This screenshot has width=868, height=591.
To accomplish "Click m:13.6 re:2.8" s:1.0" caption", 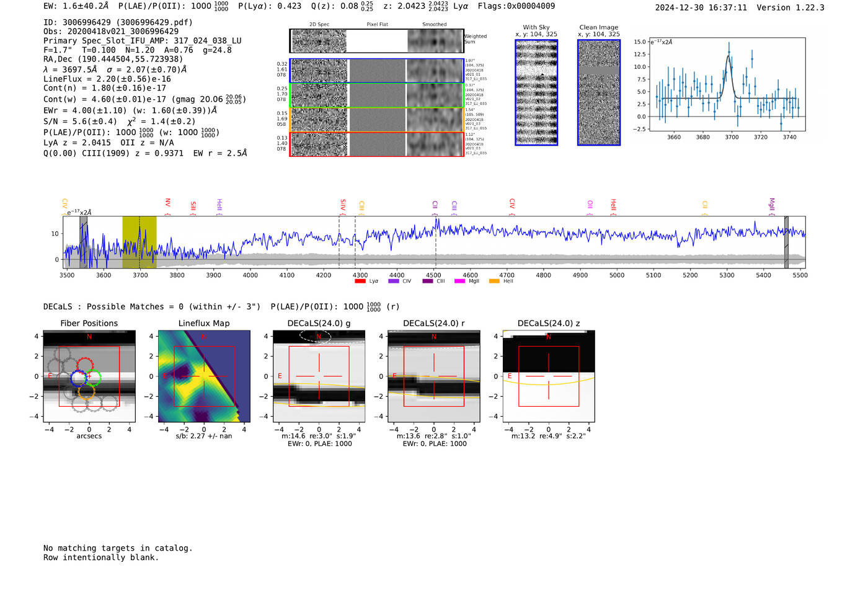I will pos(433,436).
